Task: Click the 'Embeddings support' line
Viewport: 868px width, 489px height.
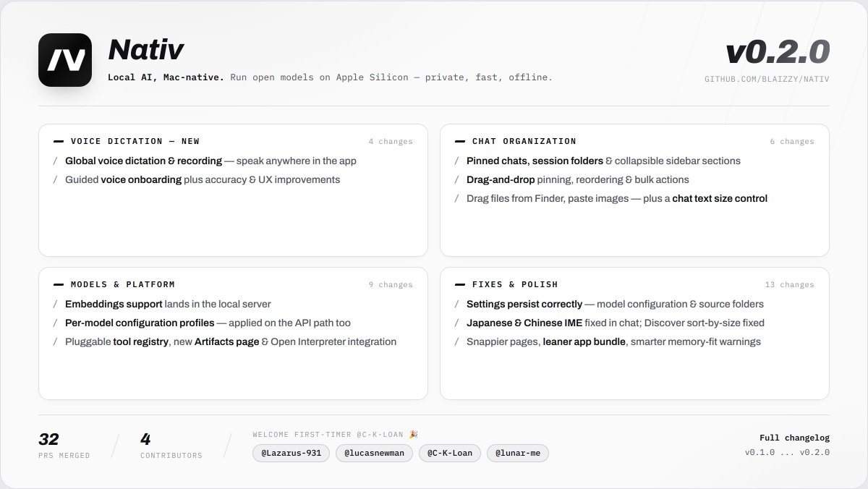Action: click(x=168, y=304)
